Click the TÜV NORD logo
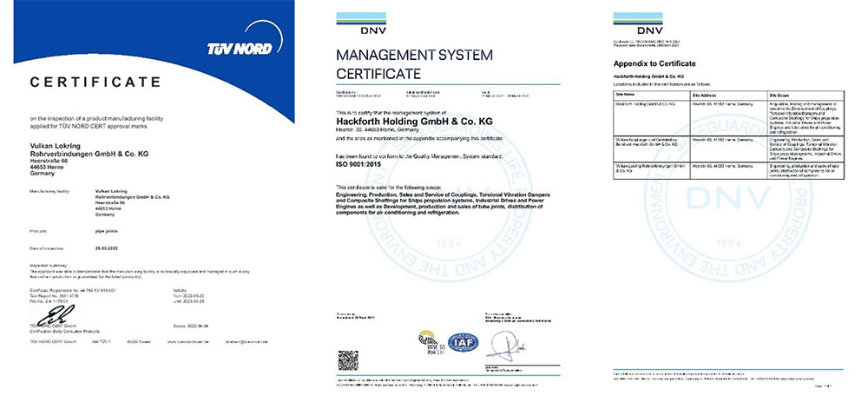868x396 pixels. coord(246,39)
